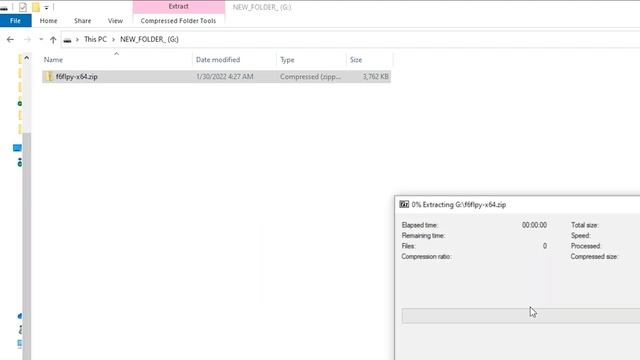Click the New folder icon in title bar
Screen dimensions: 640x360
point(36,7)
